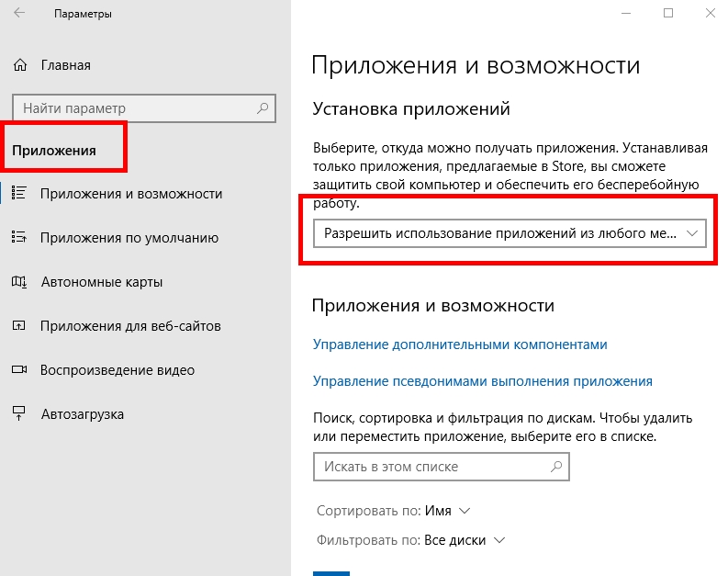Click the Параметры window title
The image size is (728, 576).
83,14
